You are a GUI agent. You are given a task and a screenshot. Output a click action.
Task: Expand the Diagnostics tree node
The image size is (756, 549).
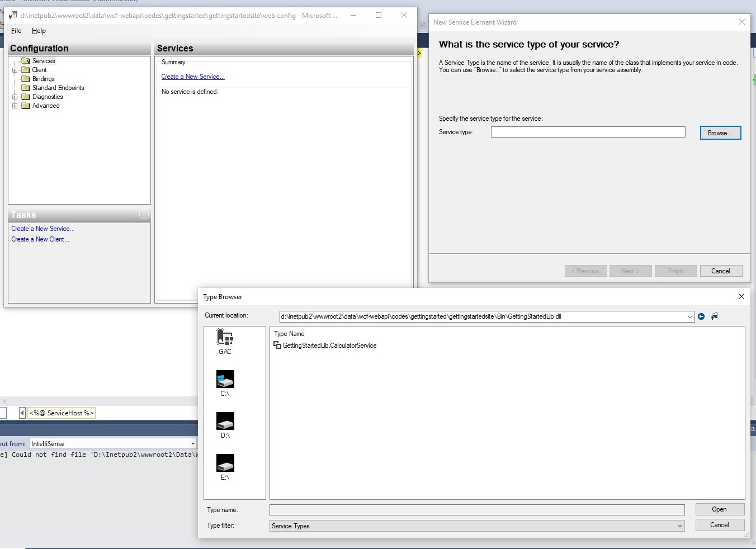(x=15, y=96)
